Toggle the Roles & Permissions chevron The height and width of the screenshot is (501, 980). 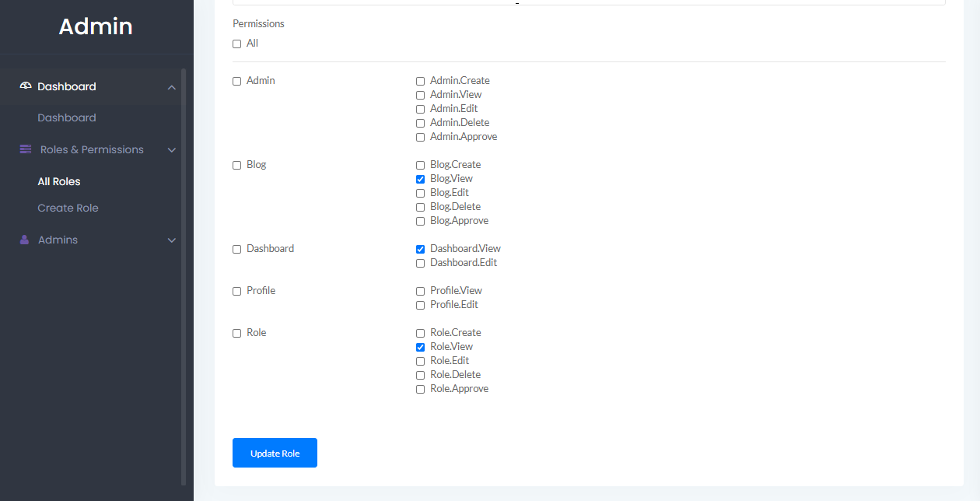[172, 150]
